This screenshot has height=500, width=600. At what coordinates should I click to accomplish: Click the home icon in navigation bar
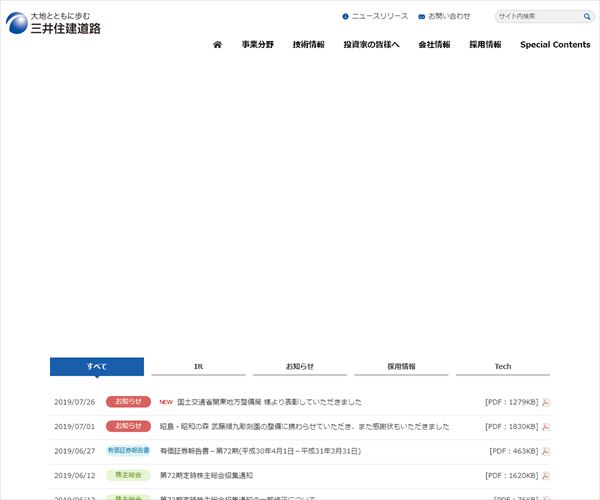[217, 45]
